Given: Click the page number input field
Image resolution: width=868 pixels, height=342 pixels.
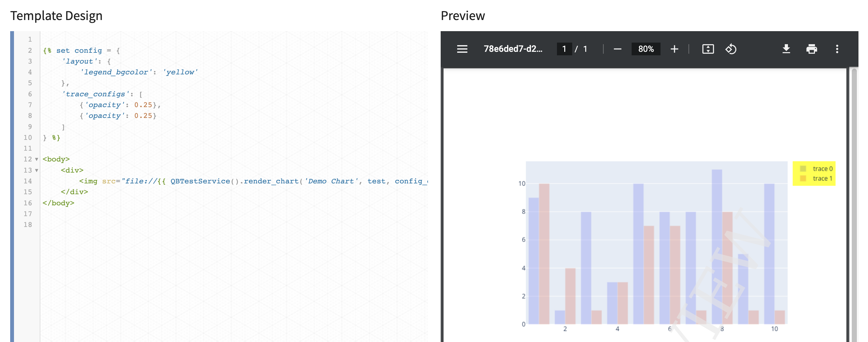Looking at the screenshot, I should click(x=564, y=49).
